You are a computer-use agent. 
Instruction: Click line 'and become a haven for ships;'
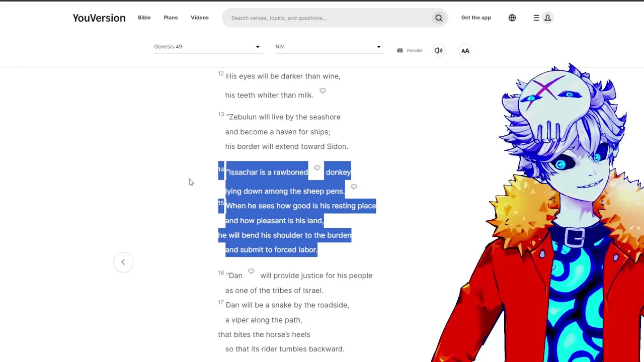[278, 132]
